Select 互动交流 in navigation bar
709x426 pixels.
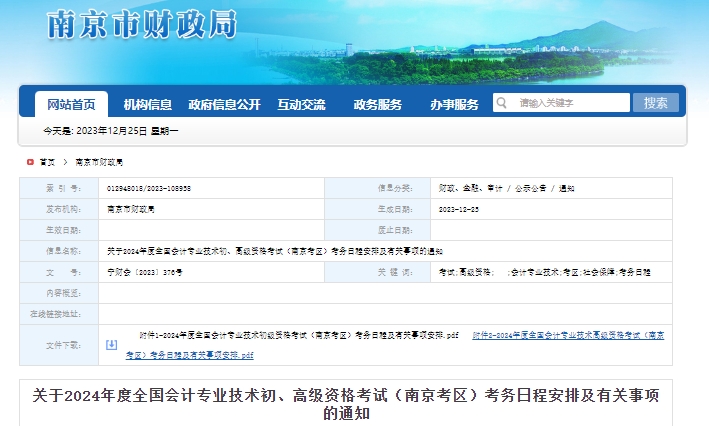[x=301, y=105]
